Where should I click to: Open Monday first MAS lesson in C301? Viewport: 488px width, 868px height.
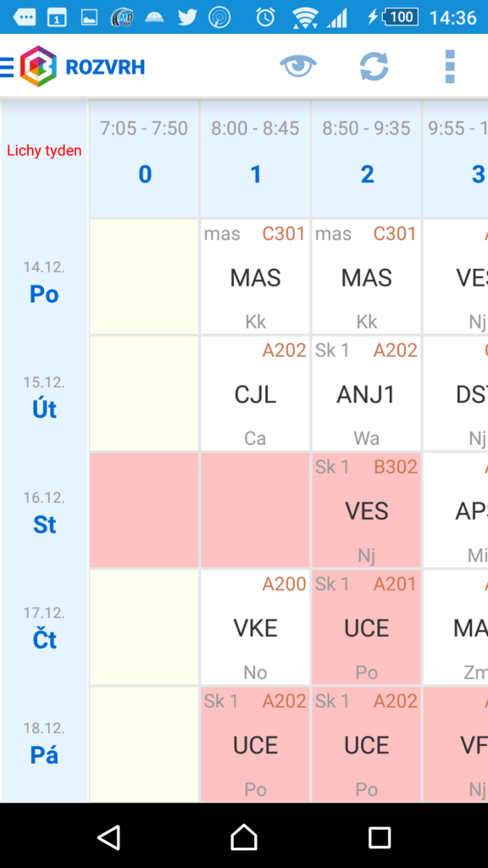tap(255, 277)
